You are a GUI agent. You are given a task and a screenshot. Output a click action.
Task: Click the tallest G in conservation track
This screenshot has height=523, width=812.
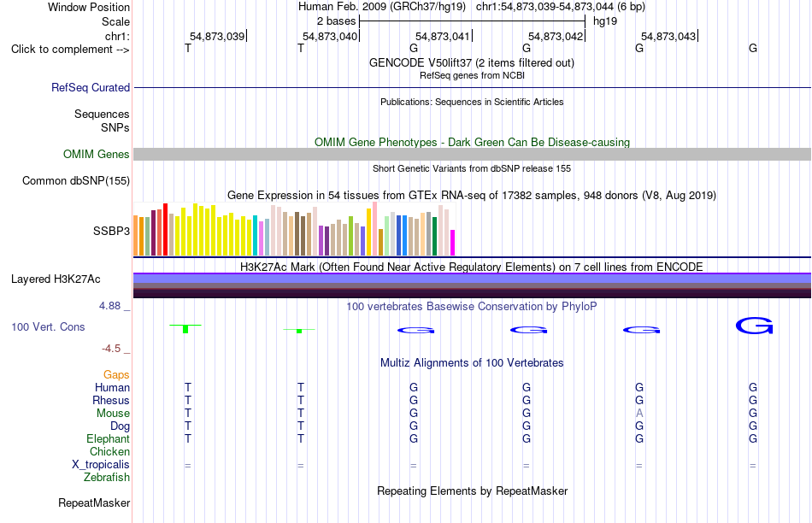[x=754, y=326]
